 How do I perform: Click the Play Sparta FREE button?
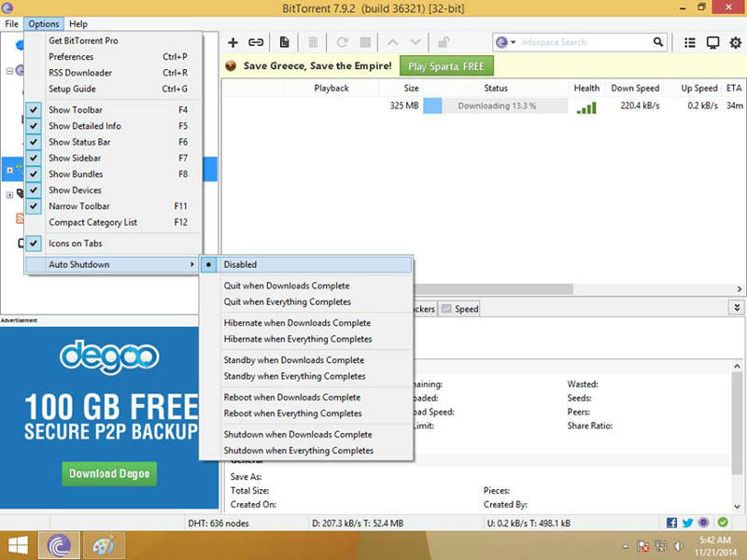point(446,66)
